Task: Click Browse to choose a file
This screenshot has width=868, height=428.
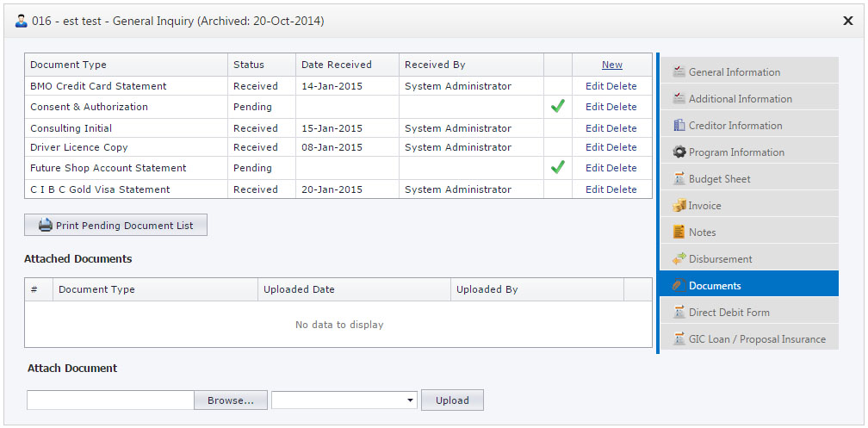Action: [230, 400]
